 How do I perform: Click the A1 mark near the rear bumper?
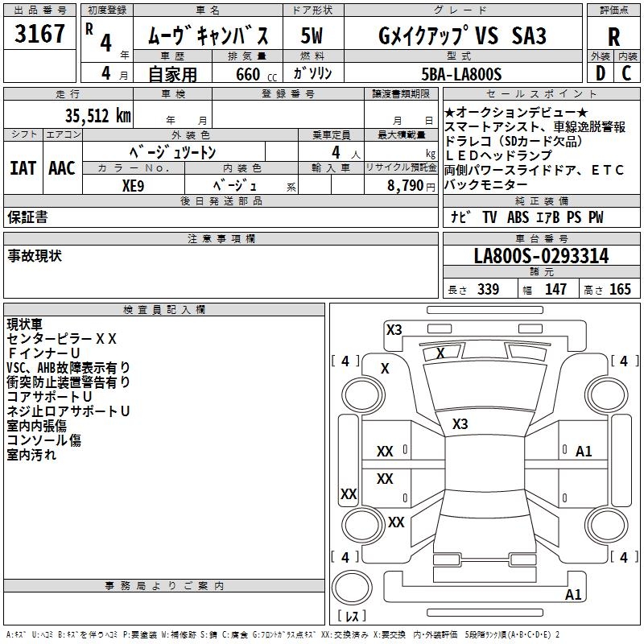(573, 595)
